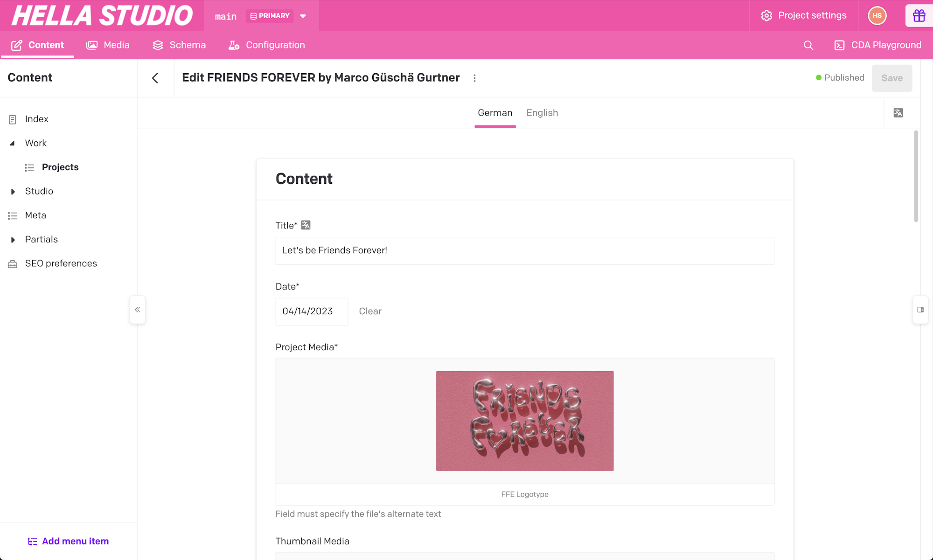Click the search magnifier icon
Viewport: 933px width, 560px height.
808,45
